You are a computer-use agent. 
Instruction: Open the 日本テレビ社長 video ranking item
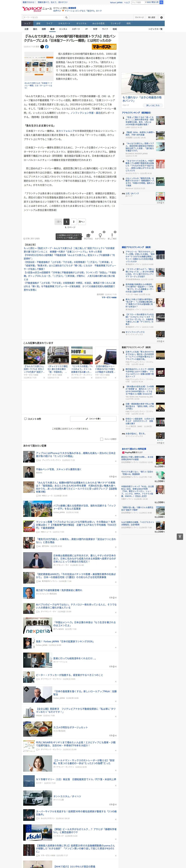coord(140,355)
